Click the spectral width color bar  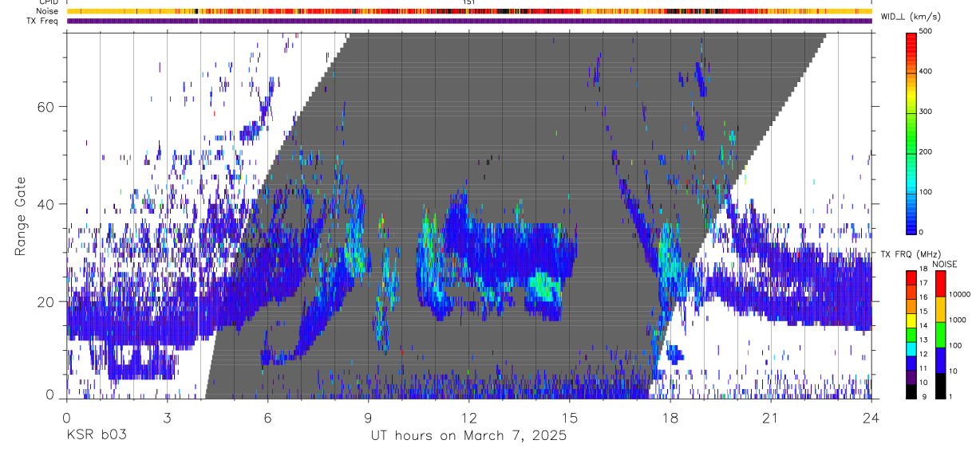click(911, 132)
